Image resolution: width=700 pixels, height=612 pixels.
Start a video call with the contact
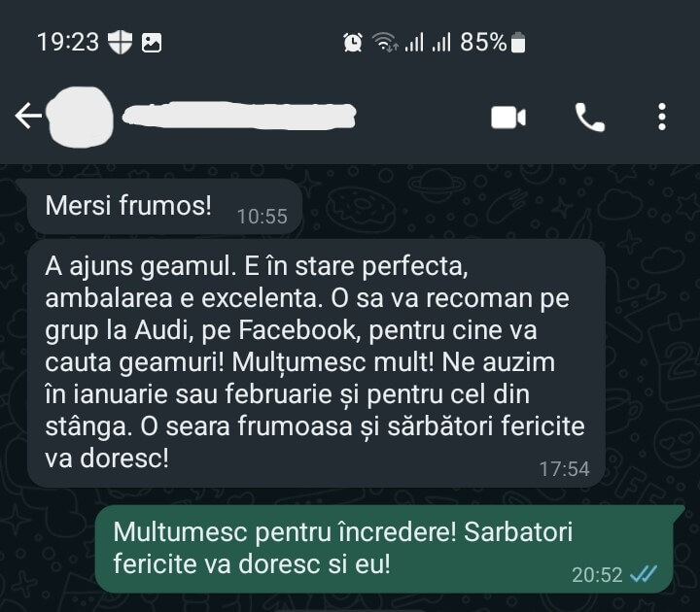point(508,118)
